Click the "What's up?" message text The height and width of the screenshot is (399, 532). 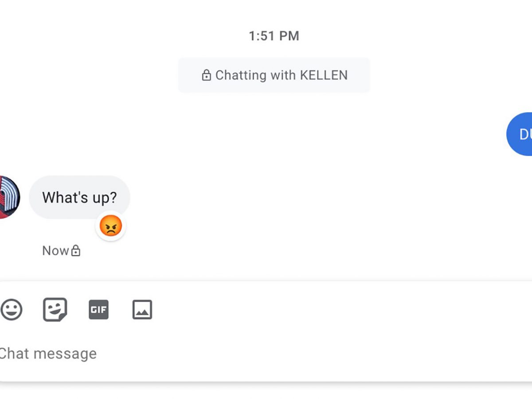click(x=79, y=197)
